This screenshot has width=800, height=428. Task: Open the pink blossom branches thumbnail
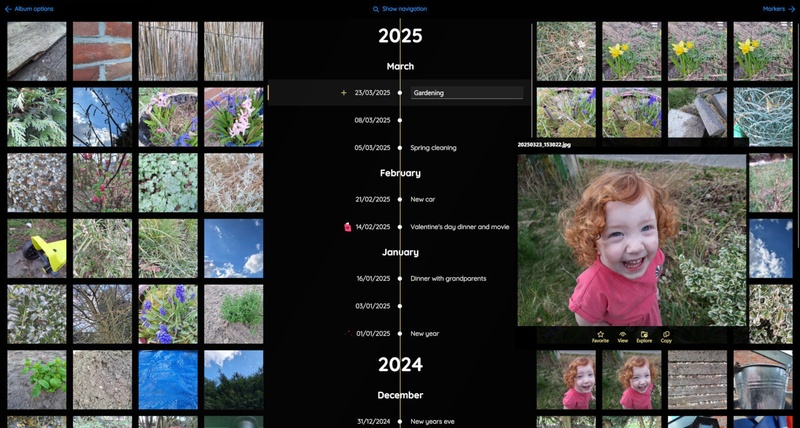102,183
